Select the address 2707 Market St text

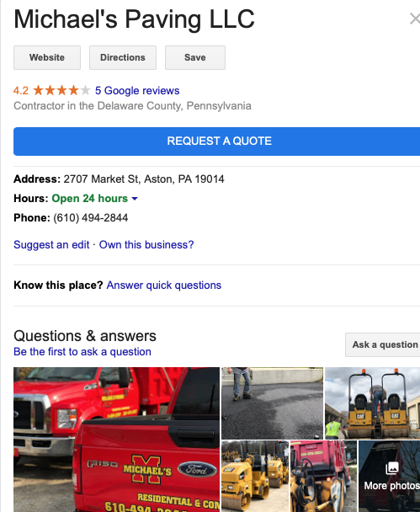click(x=144, y=179)
